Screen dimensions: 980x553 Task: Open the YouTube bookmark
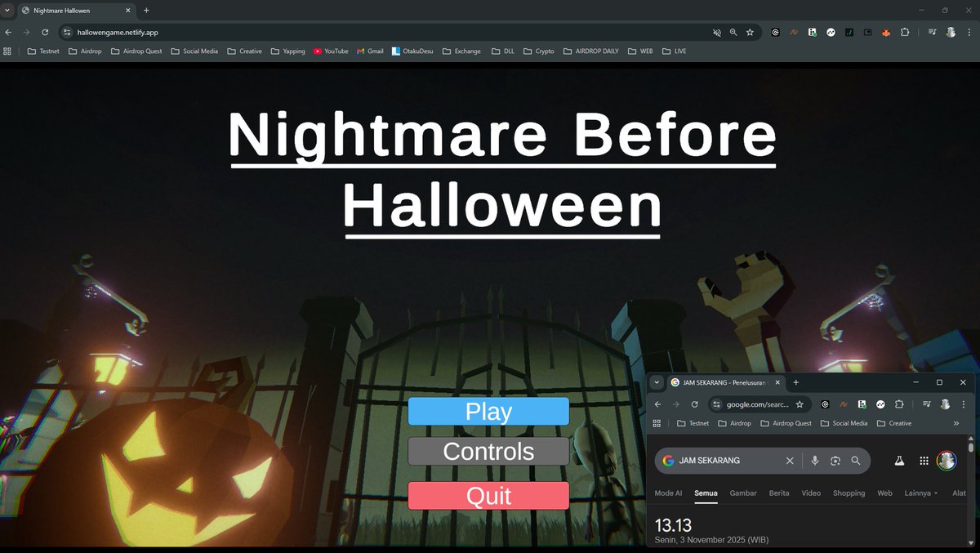pyautogui.click(x=331, y=51)
